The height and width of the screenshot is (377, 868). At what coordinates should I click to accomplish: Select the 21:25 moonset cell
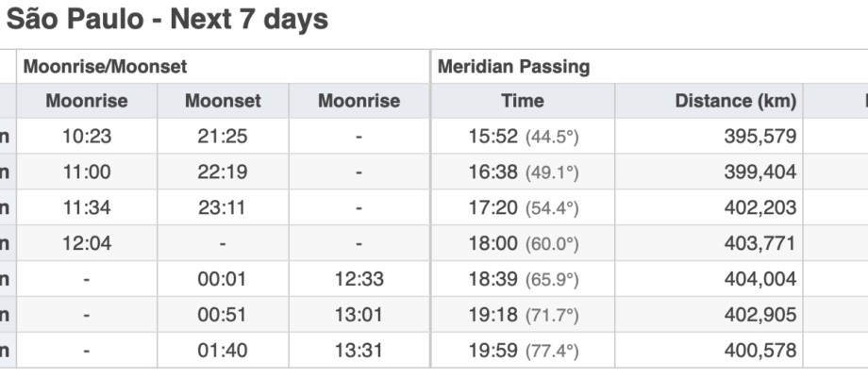click(223, 136)
